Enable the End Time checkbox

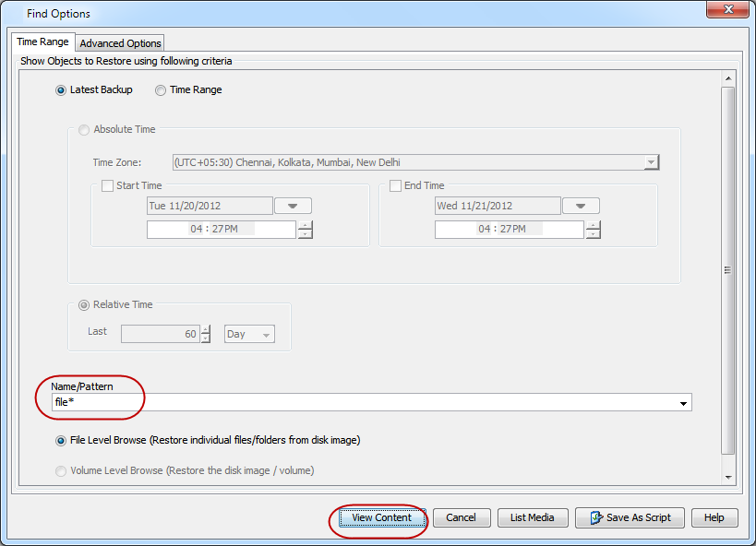click(395, 186)
